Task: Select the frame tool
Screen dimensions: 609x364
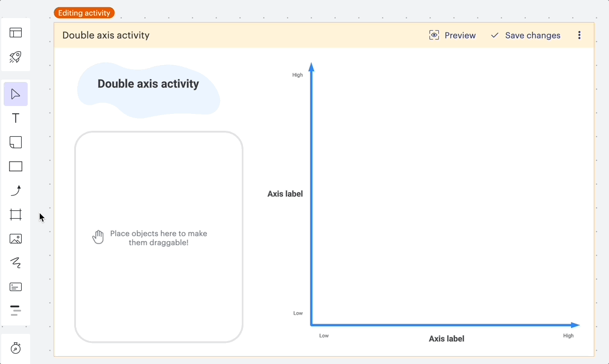Action: [x=15, y=215]
